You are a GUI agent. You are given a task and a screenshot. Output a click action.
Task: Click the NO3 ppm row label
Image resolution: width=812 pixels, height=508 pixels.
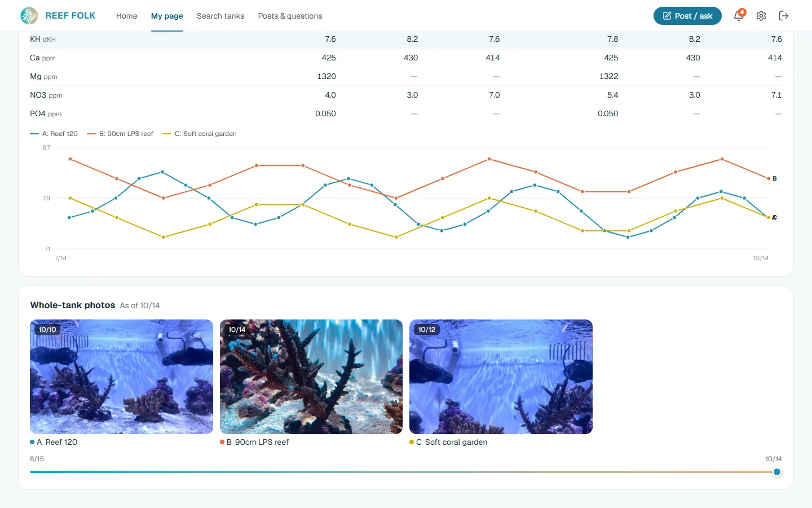[x=46, y=95]
